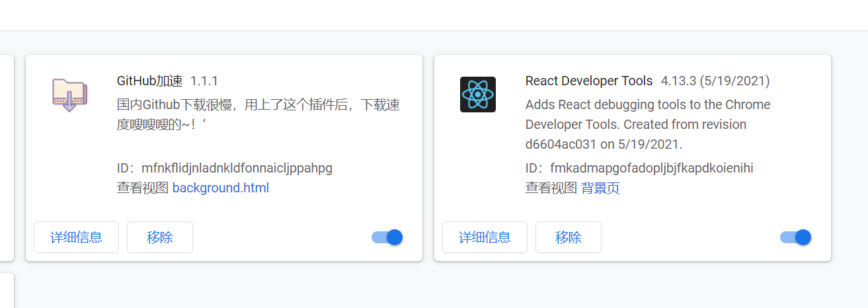Click the 国内Github下载很慢 description text
868x308 pixels.
[x=258, y=114]
